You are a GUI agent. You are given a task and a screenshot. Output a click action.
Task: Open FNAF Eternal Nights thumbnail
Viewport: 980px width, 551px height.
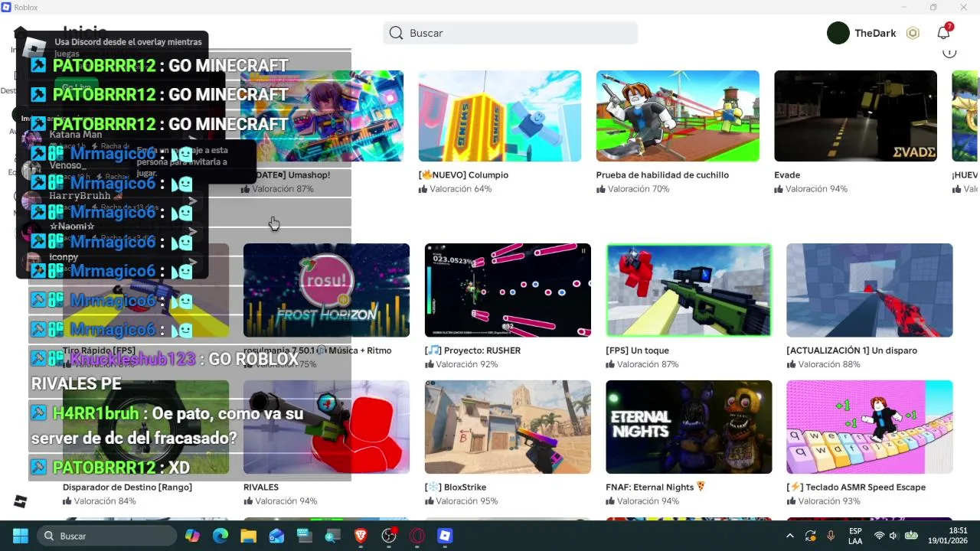[x=689, y=427]
